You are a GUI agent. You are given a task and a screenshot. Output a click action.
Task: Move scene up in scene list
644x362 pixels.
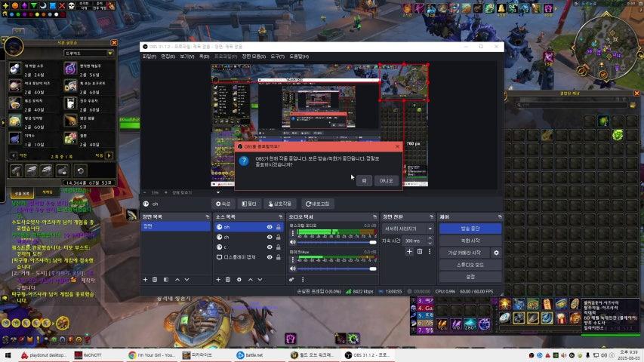177,280
